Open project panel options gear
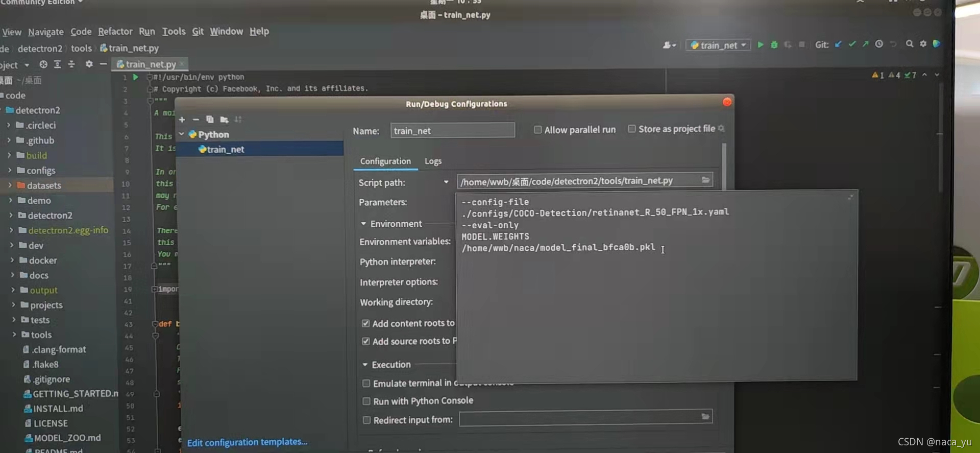 89,64
